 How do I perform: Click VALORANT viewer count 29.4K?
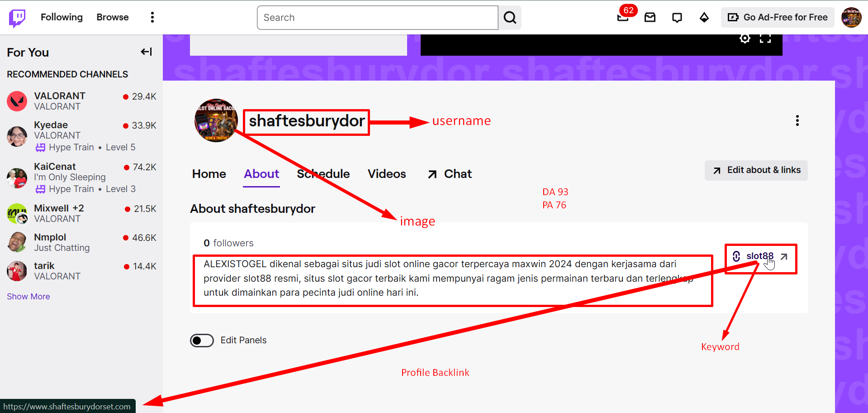(140, 96)
